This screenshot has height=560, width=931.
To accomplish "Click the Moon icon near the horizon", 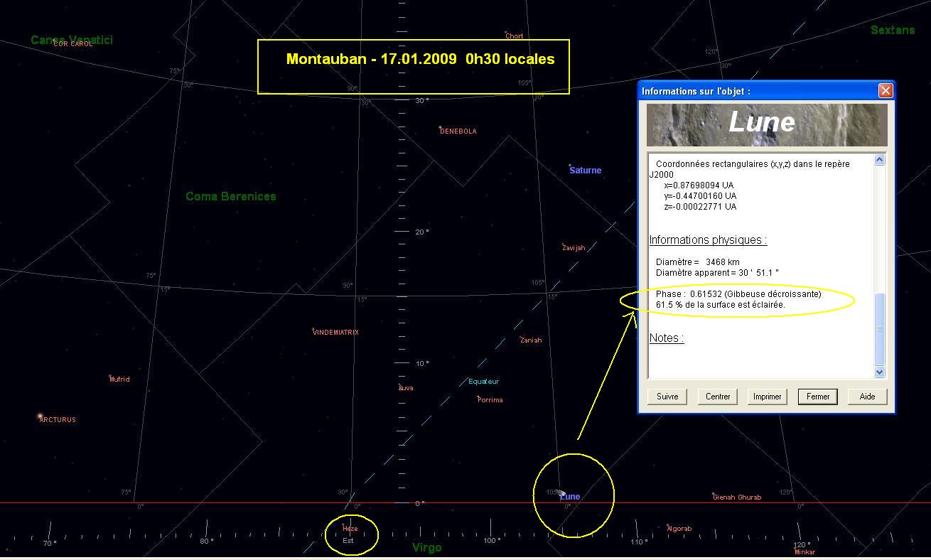I will pyautogui.click(x=561, y=492).
